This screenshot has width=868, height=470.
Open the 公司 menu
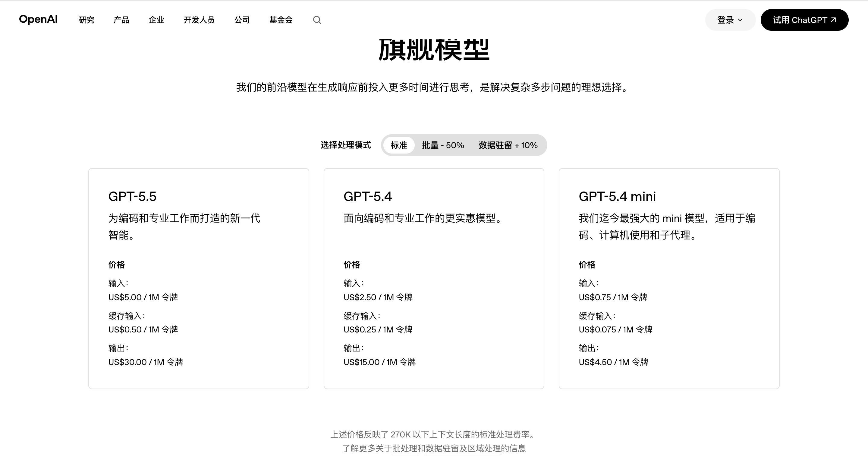pos(242,20)
